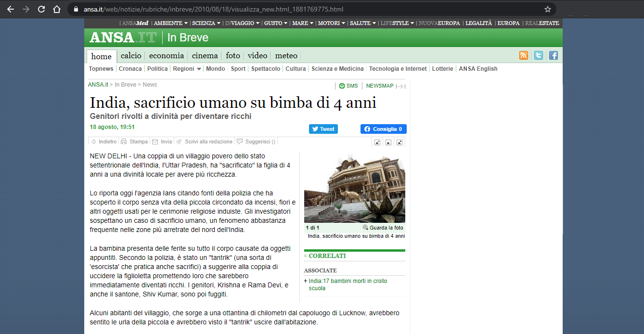This screenshot has height=334, width=644.
Task: Click the article photo thumbnail
Action: (355, 188)
